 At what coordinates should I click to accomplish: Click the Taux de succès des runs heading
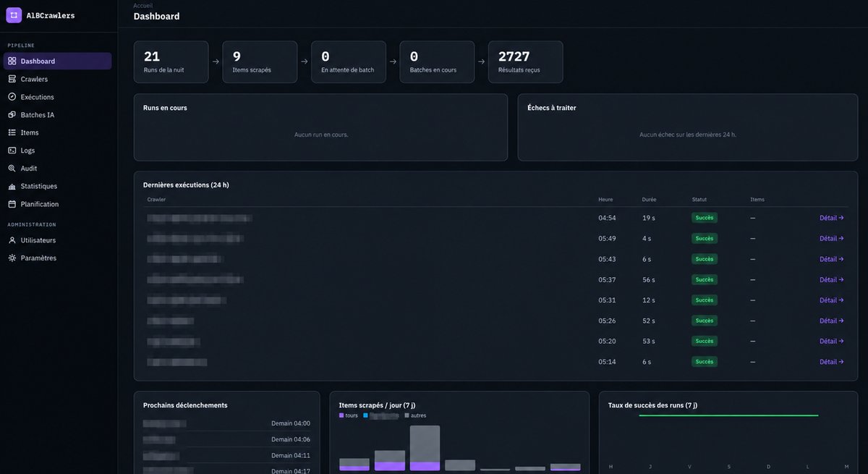[652, 405]
